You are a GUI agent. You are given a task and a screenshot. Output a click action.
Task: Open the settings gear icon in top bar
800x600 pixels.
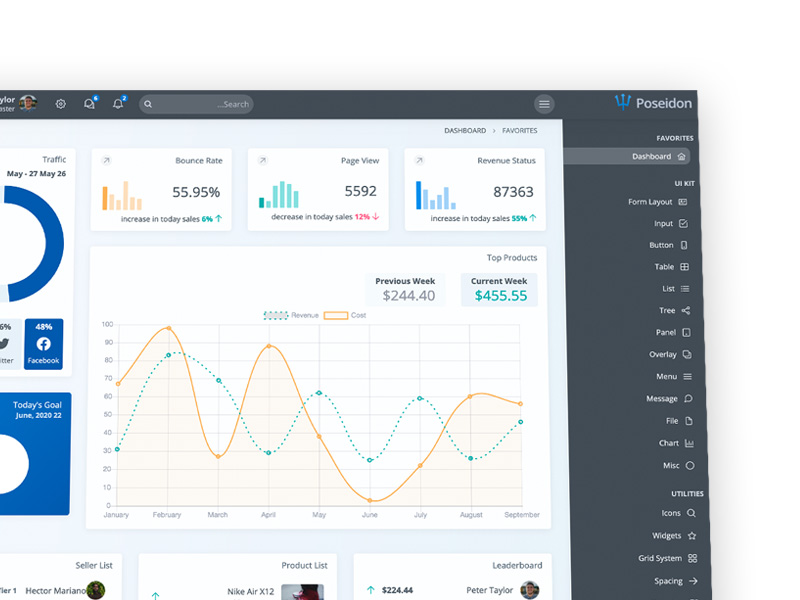[61, 104]
